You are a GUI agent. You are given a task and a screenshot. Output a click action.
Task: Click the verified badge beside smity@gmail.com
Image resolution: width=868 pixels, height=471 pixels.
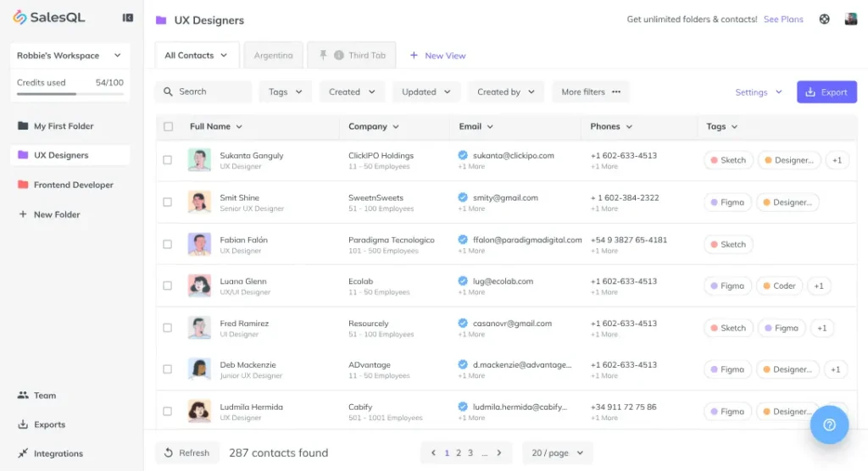point(463,197)
